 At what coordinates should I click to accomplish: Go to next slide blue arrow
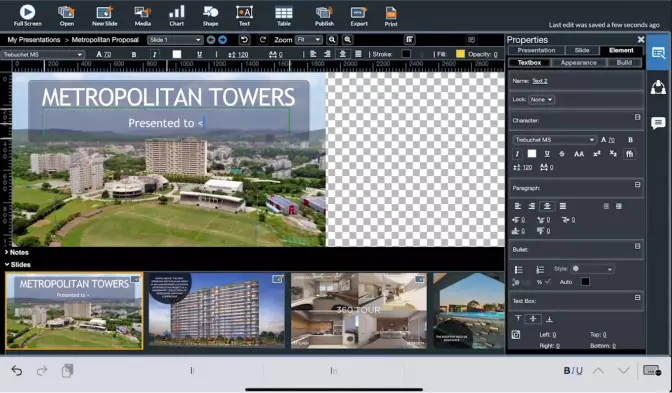(x=222, y=40)
